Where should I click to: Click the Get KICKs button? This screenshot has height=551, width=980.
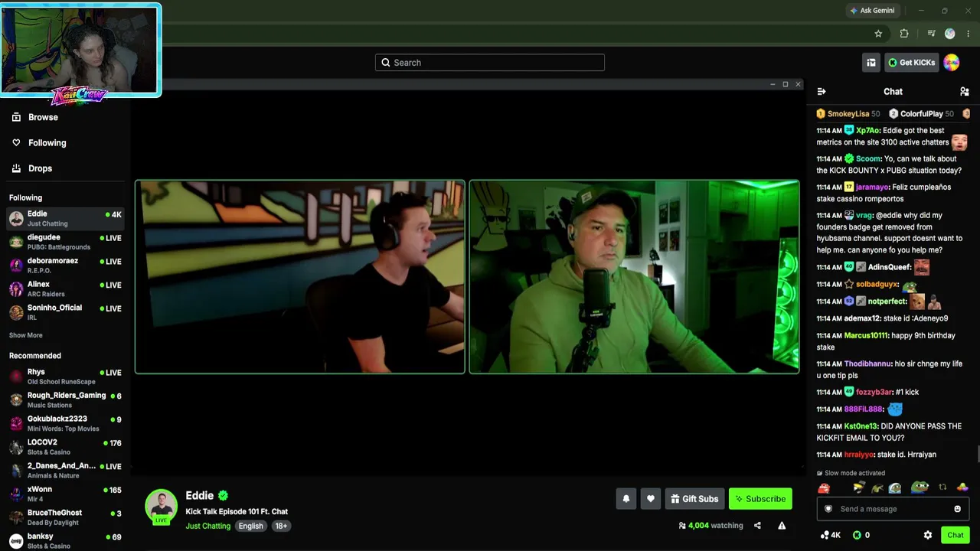[x=911, y=63]
